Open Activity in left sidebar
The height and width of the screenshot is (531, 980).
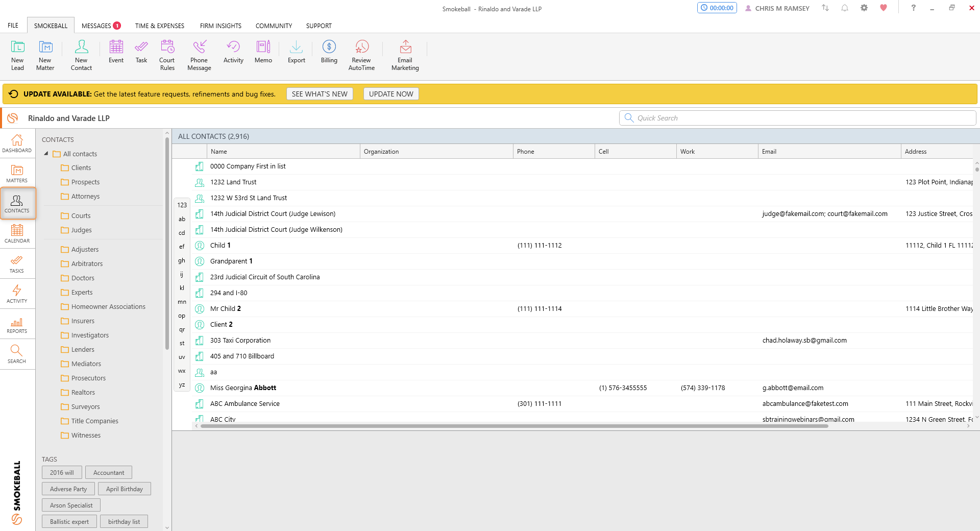17,294
